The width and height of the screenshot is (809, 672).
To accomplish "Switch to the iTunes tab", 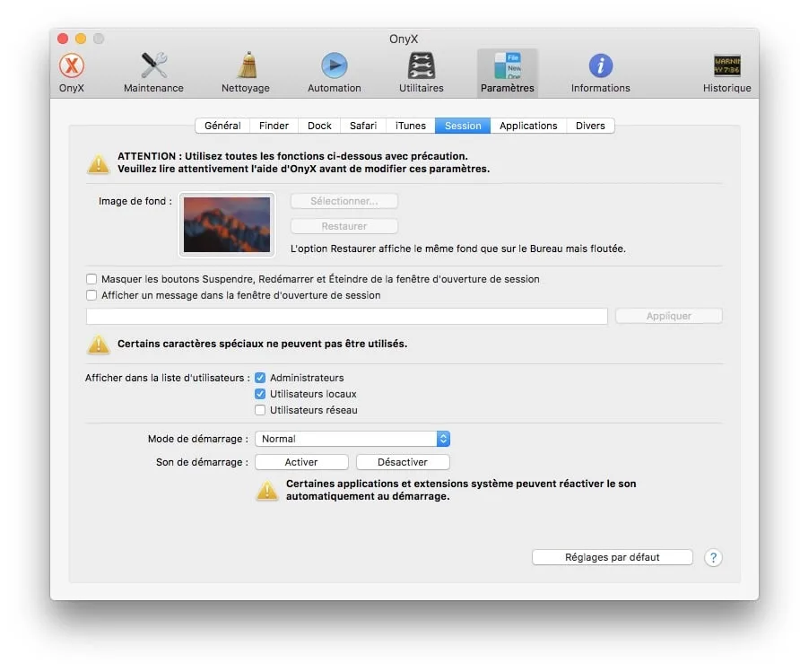I will (x=411, y=126).
